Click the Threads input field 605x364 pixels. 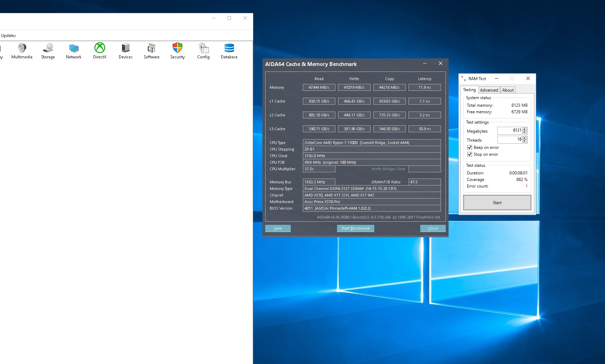click(x=510, y=140)
